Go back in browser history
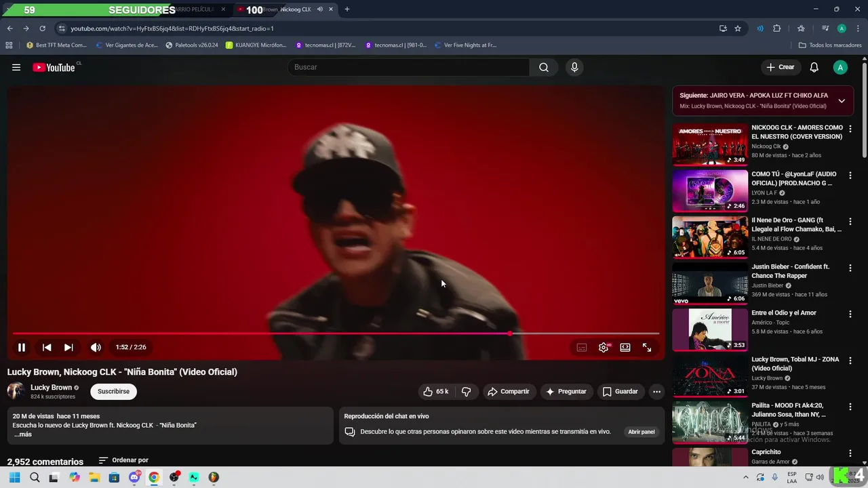Image resolution: width=868 pixels, height=488 pixels. 9,28
